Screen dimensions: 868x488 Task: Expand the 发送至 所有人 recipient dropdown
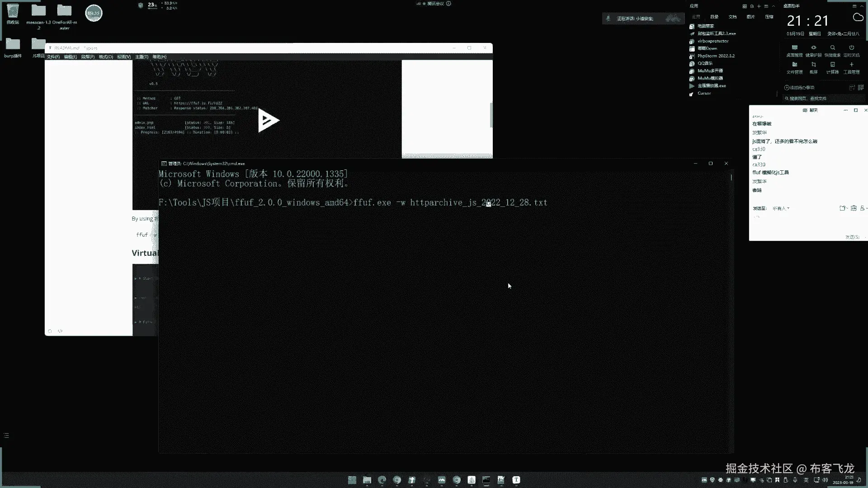pos(781,208)
